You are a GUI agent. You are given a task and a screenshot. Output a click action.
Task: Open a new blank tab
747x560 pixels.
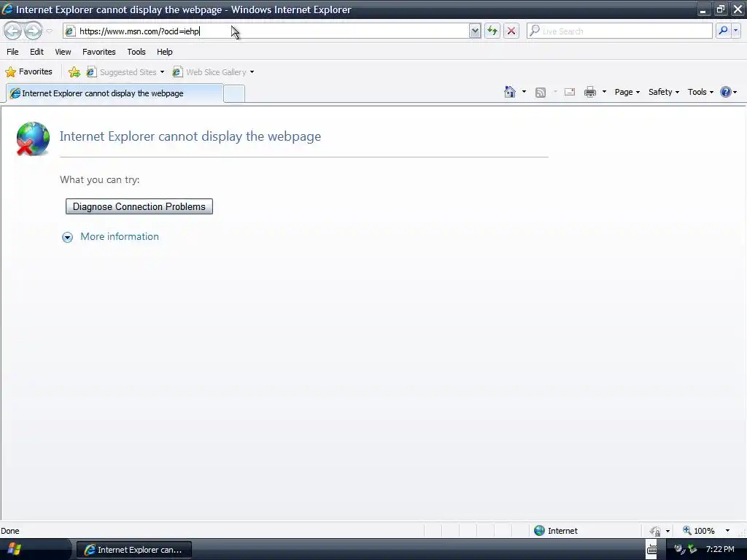(234, 94)
